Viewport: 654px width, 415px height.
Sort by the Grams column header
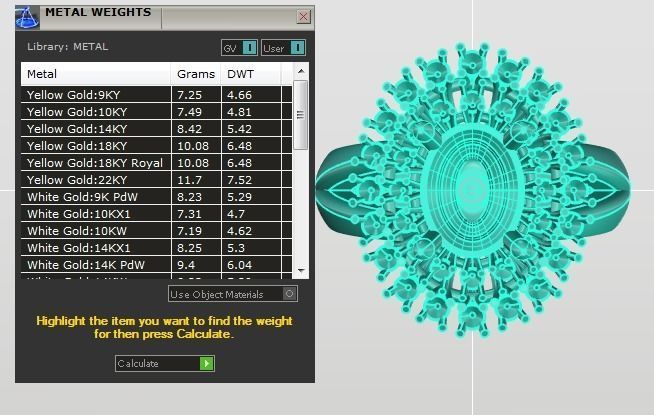pyautogui.click(x=196, y=74)
